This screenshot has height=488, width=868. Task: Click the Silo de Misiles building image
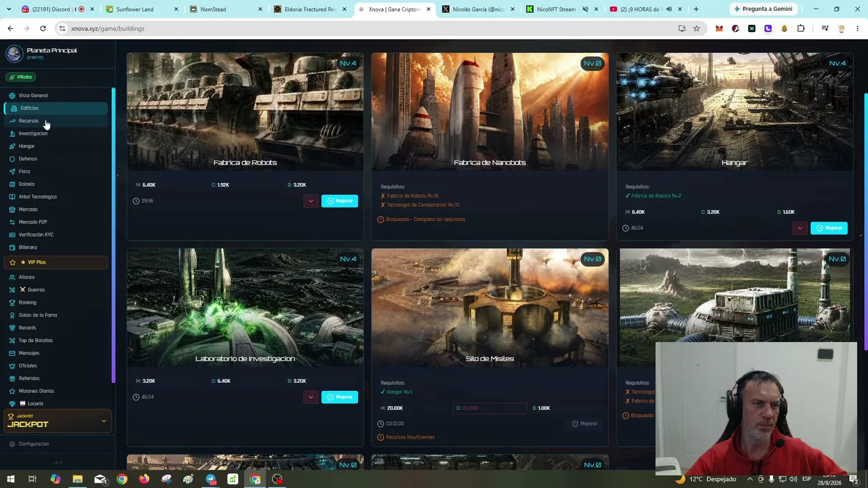coord(490,308)
